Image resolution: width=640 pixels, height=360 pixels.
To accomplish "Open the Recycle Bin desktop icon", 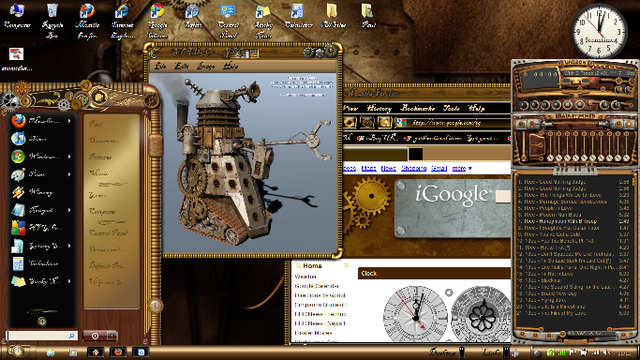I will coord(52,20).
